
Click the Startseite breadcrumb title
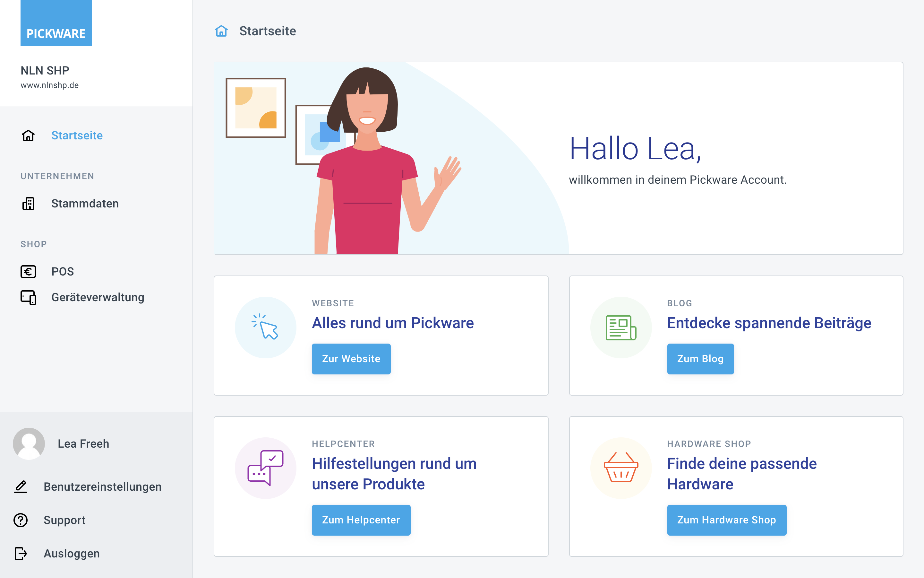pyautogui.click(x=268, y=31)
